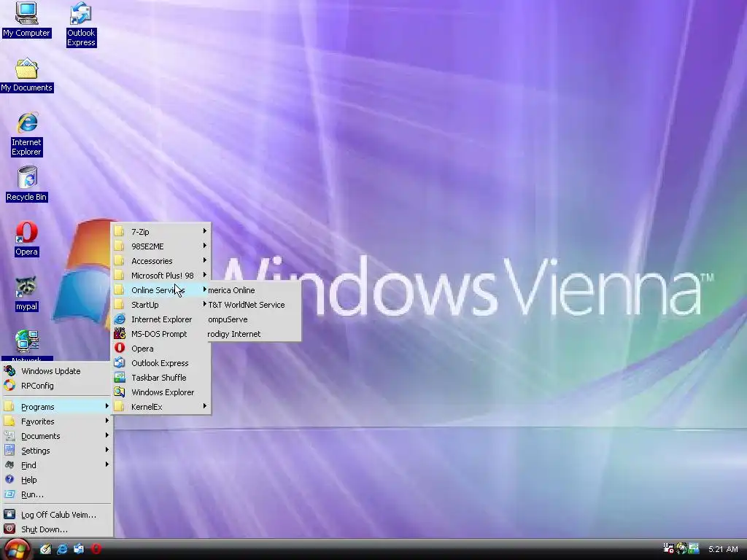The width and height of the screenshot is (747, 560).
Task: Open My Documents desktop folder
Action: click(27, 75)
